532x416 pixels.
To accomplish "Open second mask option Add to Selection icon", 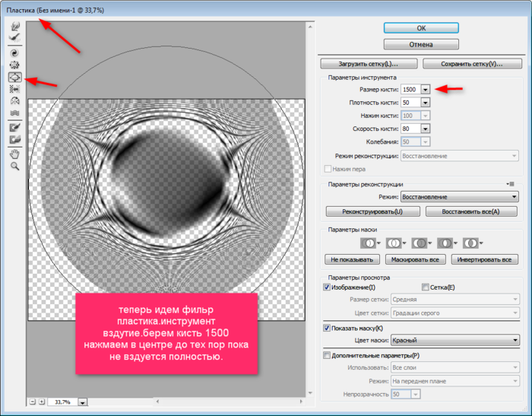I will pyautogui.click(x=396, y=243).
